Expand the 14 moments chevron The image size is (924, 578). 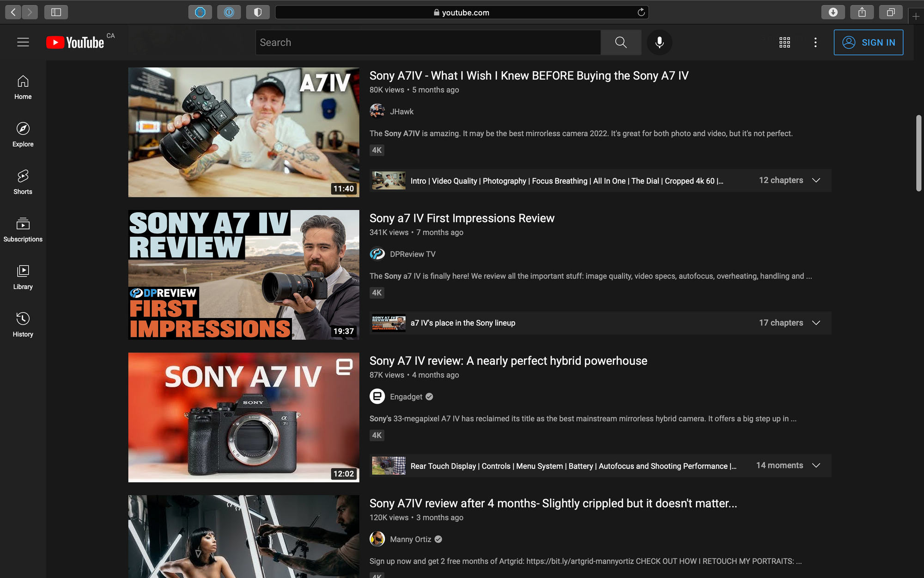coord(816,465)
